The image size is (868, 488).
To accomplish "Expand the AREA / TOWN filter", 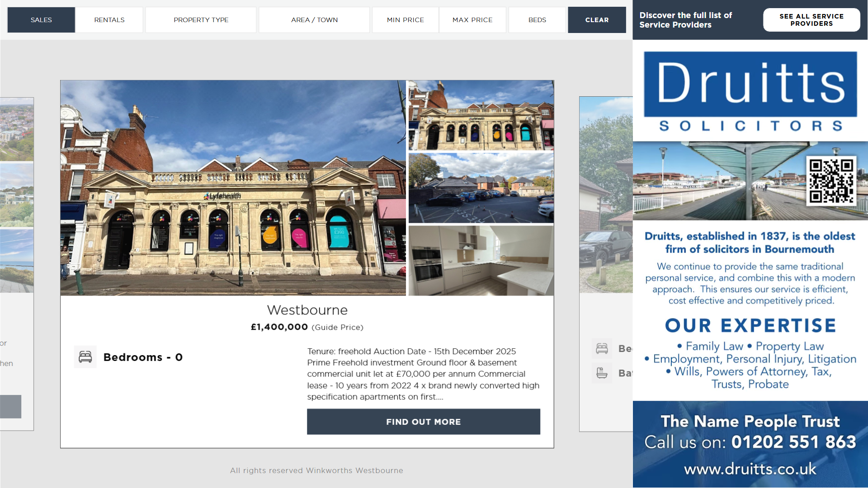I will coord(314,20).
